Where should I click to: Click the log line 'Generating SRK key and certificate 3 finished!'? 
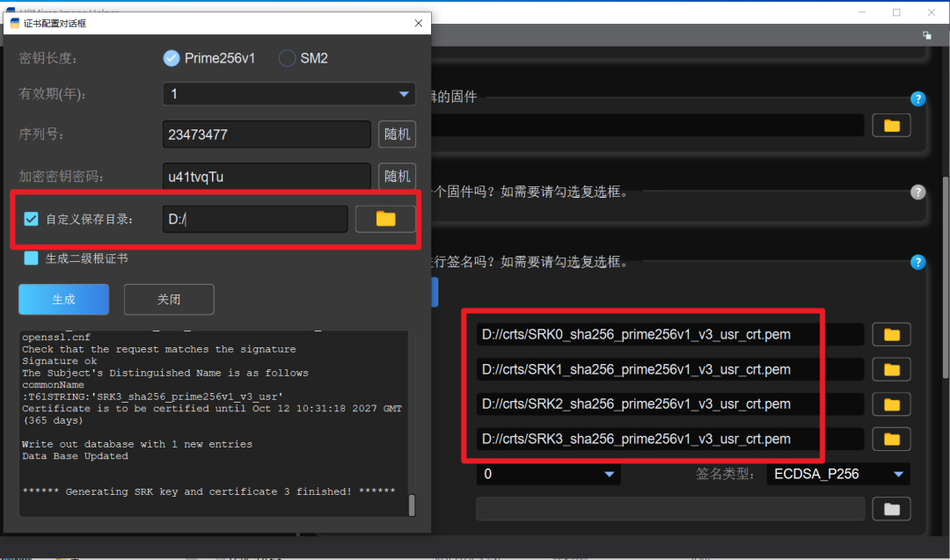click(208, 491)
